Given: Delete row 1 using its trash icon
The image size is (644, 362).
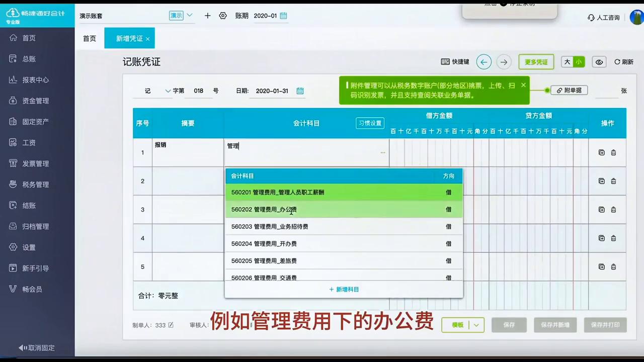Looking at the screenshot, I should [613, 152].
